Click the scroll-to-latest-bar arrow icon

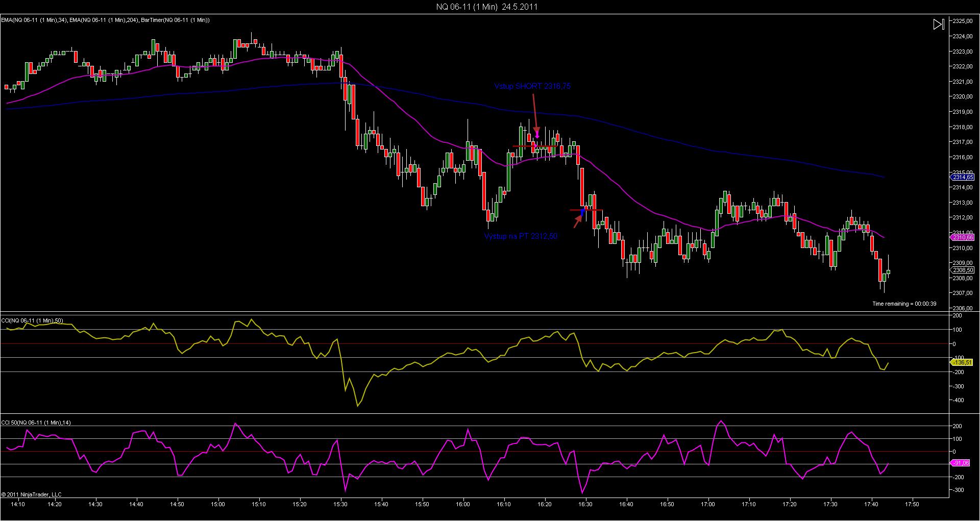click(938, 24)
